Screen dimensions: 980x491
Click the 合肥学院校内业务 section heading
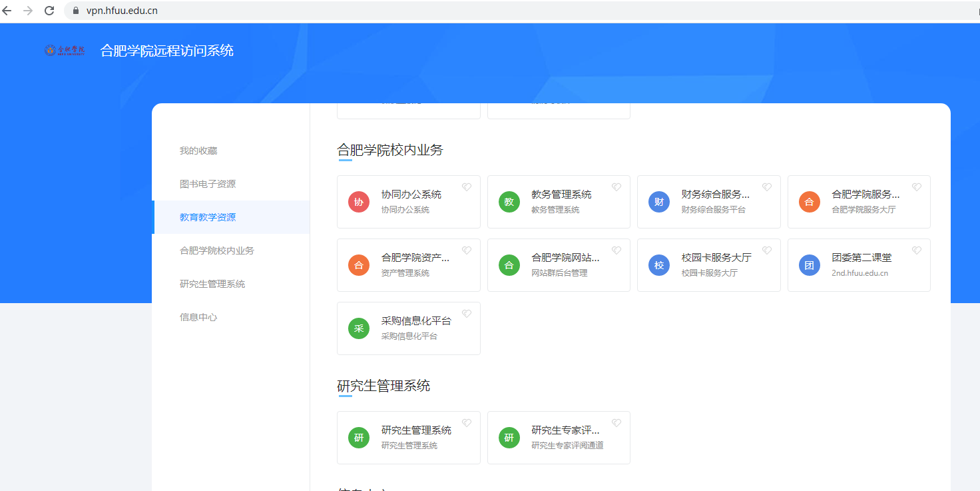click(390, 150)
